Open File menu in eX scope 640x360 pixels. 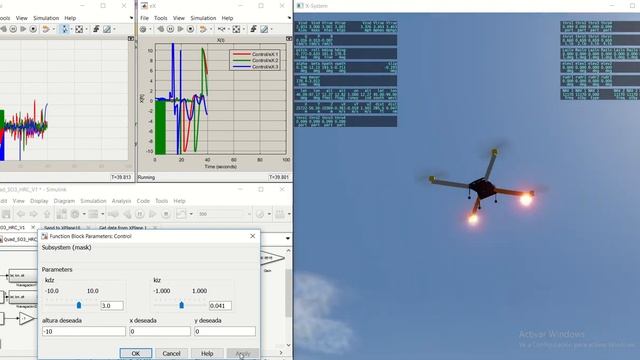tap(144, 18)
